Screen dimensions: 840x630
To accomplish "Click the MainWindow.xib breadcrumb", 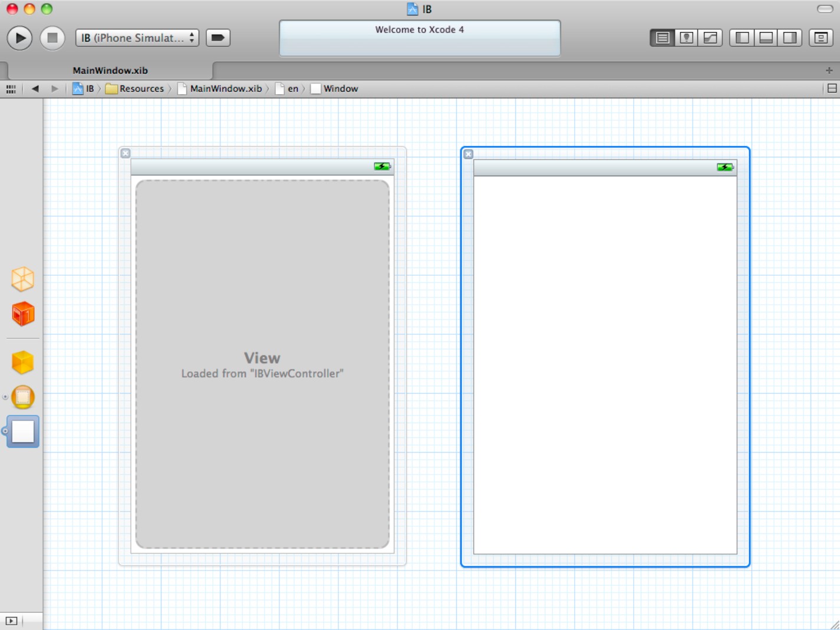I will (x=219, y=88).
